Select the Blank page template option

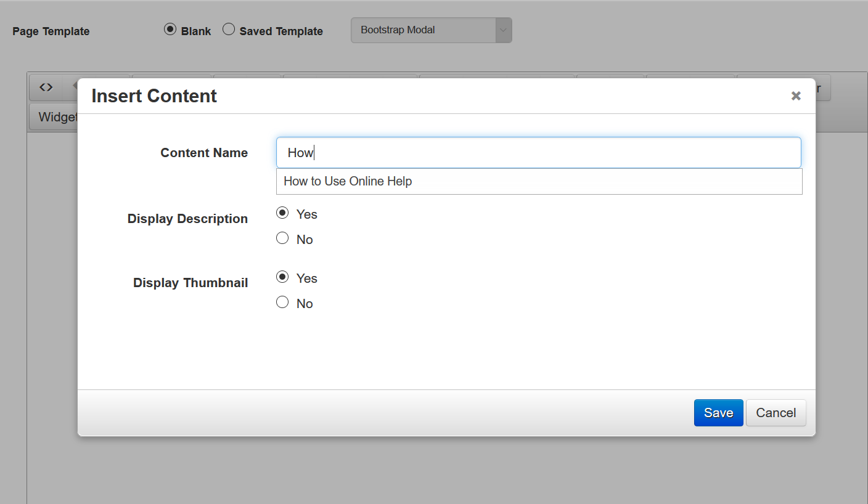click(x=170, y=30)
